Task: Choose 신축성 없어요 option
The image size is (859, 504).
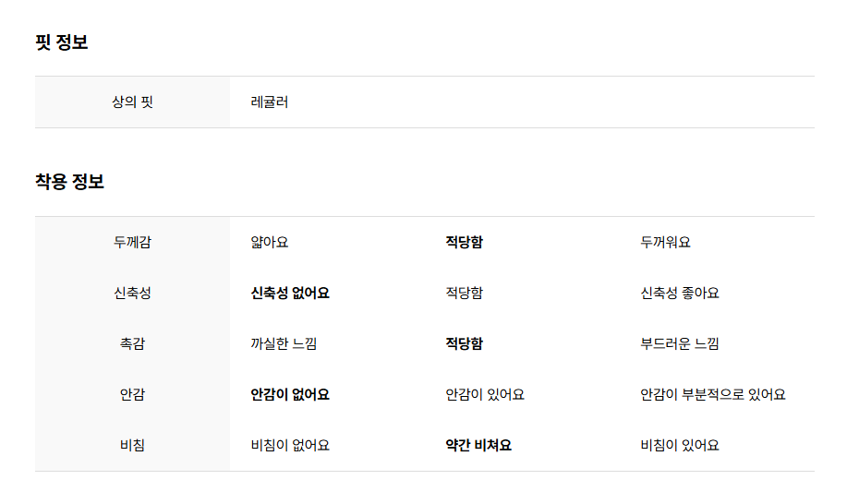Action: pos(290,294)
